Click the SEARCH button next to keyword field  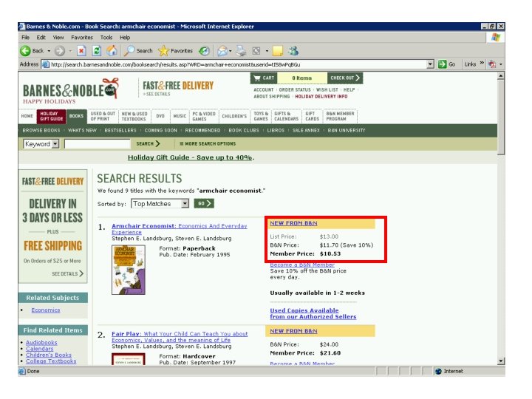[x=148, y=144]
